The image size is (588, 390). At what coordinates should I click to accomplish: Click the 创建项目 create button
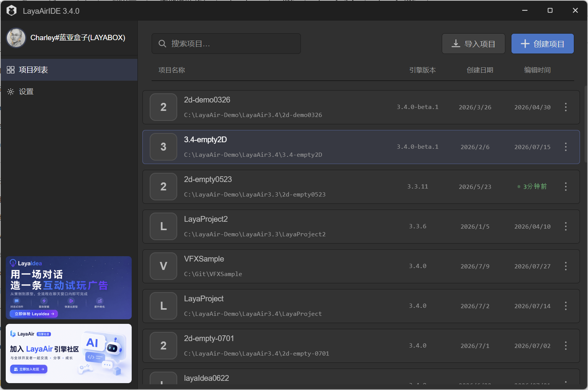(542, 44)
